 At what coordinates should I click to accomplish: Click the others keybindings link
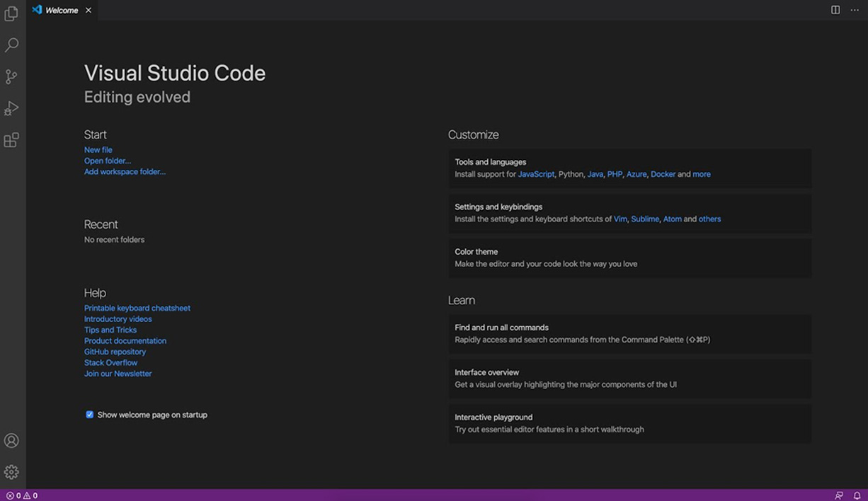pyautogui.click(x=710, y=219)
